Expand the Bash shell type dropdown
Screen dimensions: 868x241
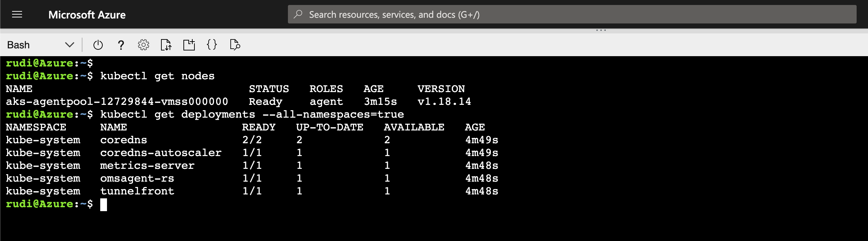tap(41, 45)
